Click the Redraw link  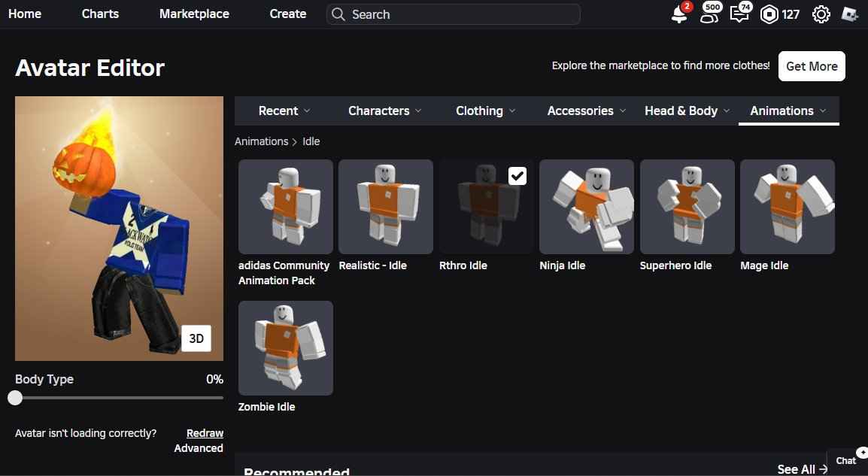[x=205, y=432]
